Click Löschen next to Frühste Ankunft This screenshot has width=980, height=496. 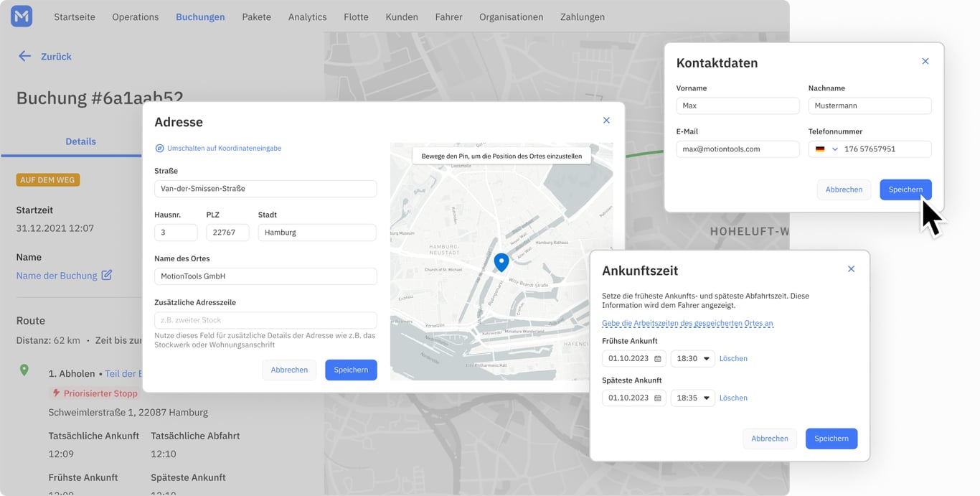pos(733,359)
